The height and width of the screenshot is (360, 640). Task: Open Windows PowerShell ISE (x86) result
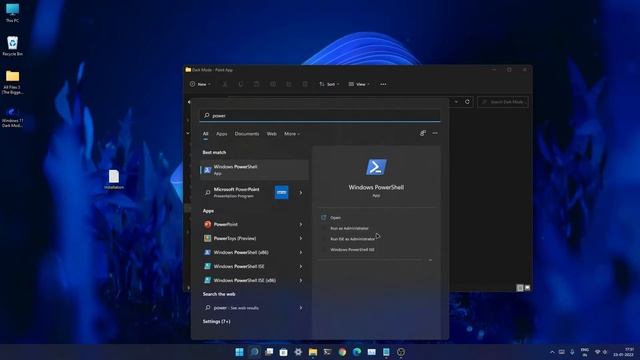point(244,280)
